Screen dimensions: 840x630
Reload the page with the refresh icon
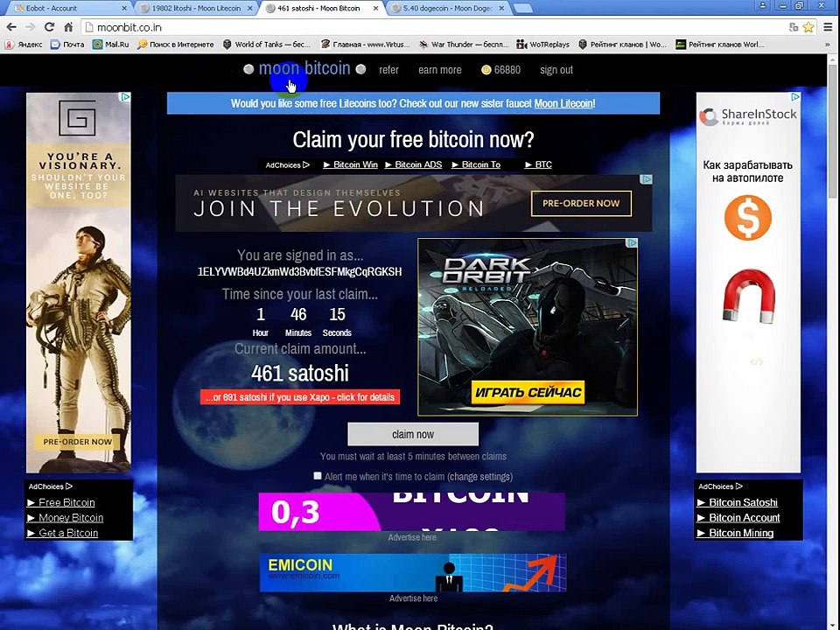49,27
